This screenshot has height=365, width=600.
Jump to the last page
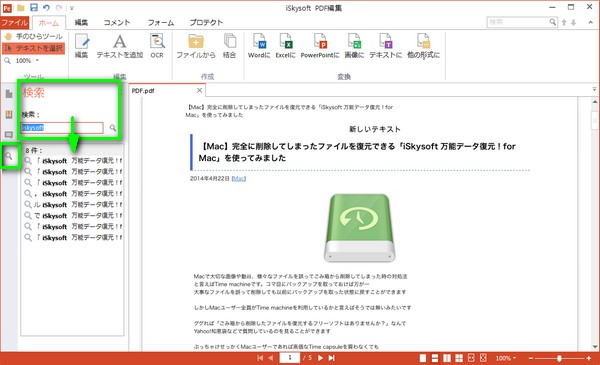(331, 358)
